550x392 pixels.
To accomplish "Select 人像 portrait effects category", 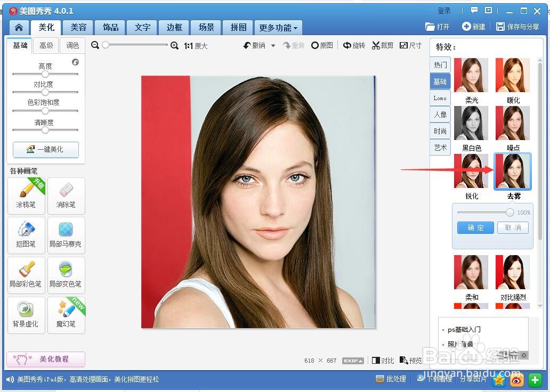I will [x=440, y=115].
